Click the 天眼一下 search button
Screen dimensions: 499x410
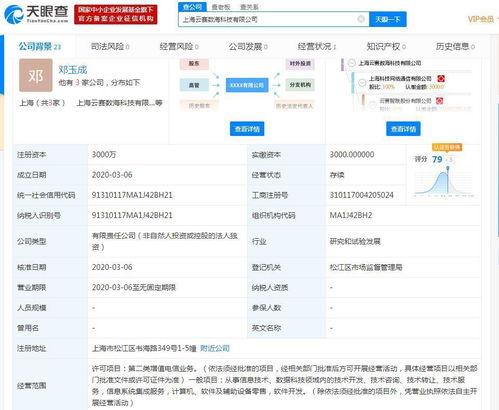click(x=388, y=19)
